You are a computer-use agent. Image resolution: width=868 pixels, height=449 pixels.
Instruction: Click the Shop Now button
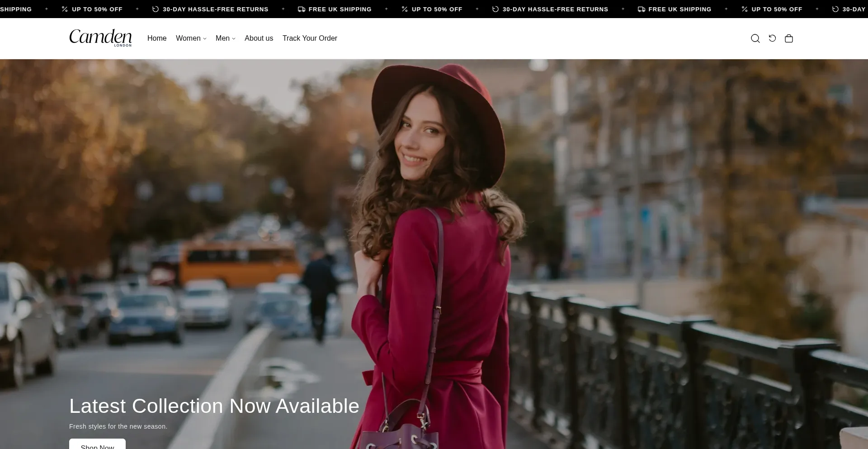point(97,444)
